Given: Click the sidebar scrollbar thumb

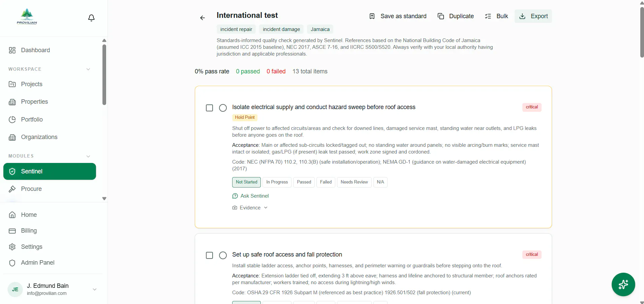Looking at the screenshot, I should point(104,75).
